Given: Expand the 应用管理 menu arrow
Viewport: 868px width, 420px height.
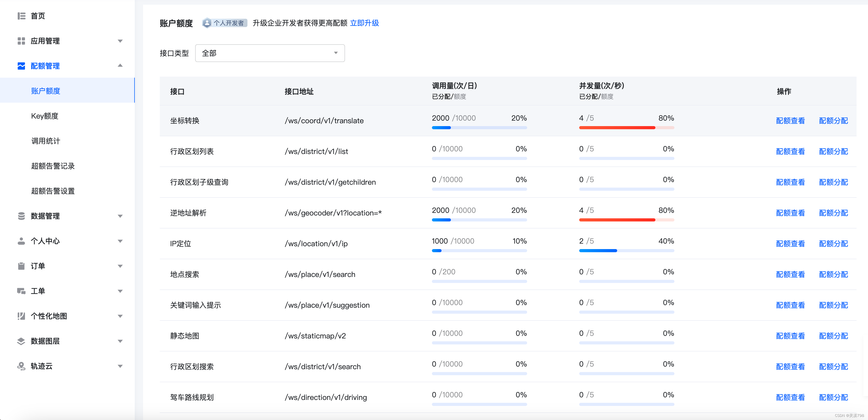Looking at the screenshot, I should 120,41.
